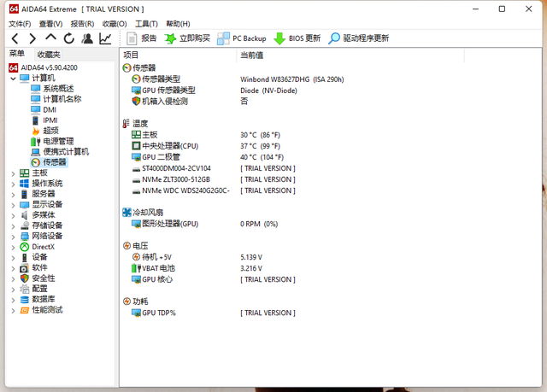Switch to the 收藏夹 tab

(49, 55)
